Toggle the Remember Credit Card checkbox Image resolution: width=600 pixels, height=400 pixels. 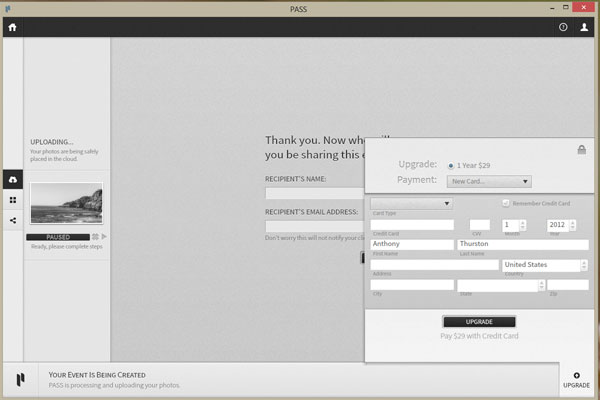[506, 203]
